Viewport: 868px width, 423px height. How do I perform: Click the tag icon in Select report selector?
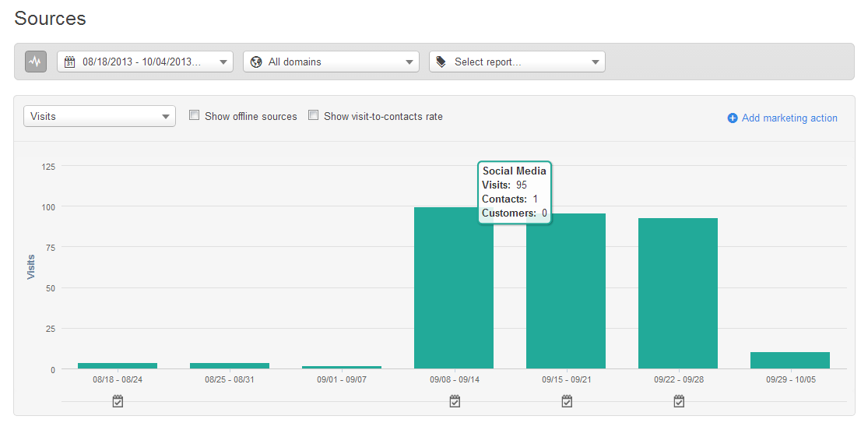pyautogui.click(x=441, y=62)
